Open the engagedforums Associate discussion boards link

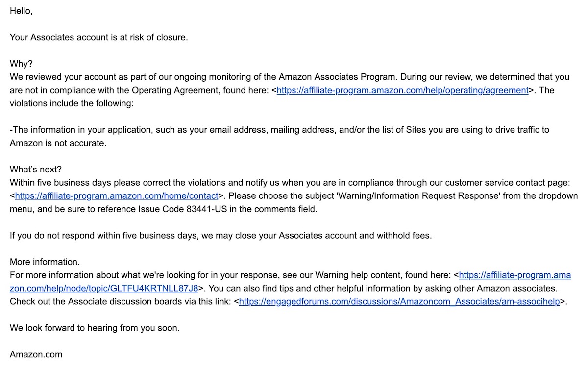pos(399,302)
